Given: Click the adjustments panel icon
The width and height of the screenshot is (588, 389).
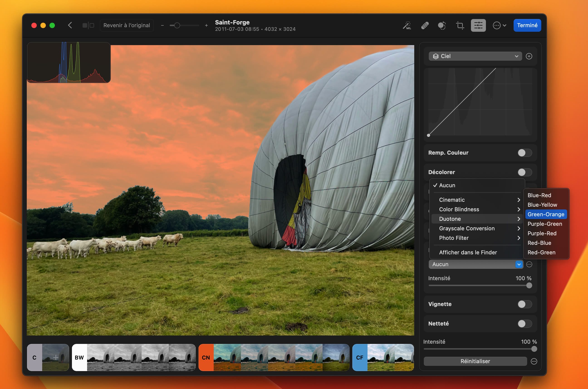Looking at the screenshot, I should click(478, 25).
